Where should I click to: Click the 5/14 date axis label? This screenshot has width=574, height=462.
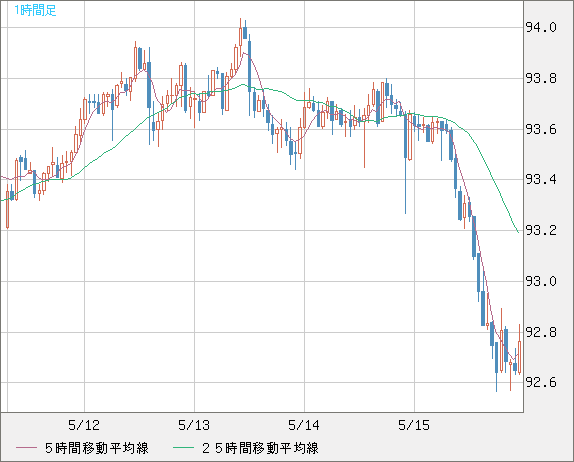pos(304,425)
